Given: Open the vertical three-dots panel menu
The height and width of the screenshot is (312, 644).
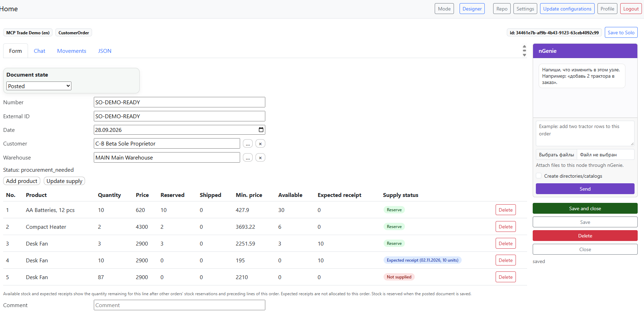Looking at the screenshot, I should click(524, 51).
